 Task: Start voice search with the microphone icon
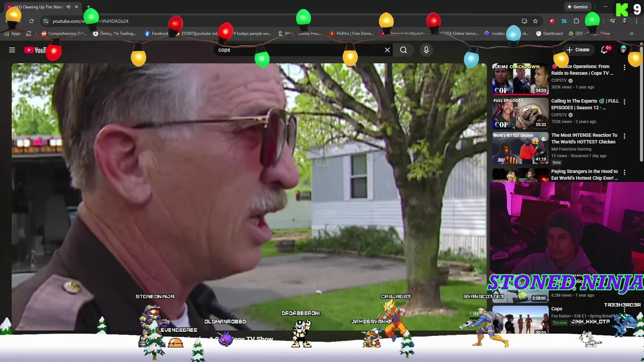pyautogui.click(x=426, y=50)
